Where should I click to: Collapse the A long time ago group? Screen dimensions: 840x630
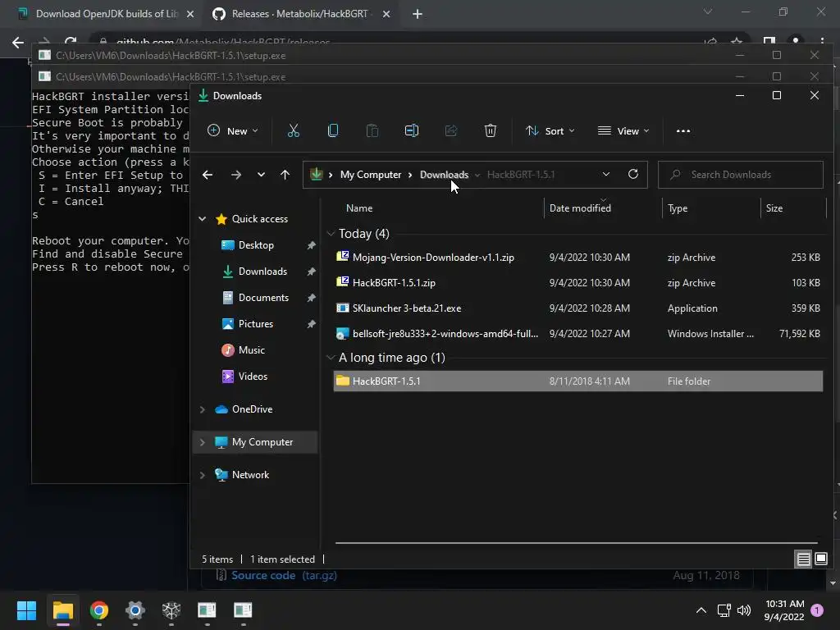click(x=331, y=358)
